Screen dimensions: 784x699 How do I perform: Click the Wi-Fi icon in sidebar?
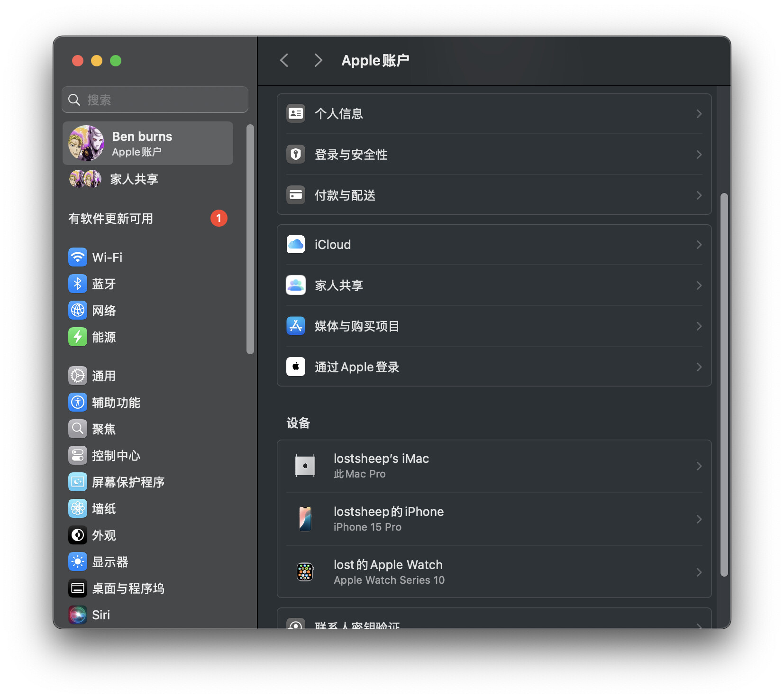tap(78, 258)
